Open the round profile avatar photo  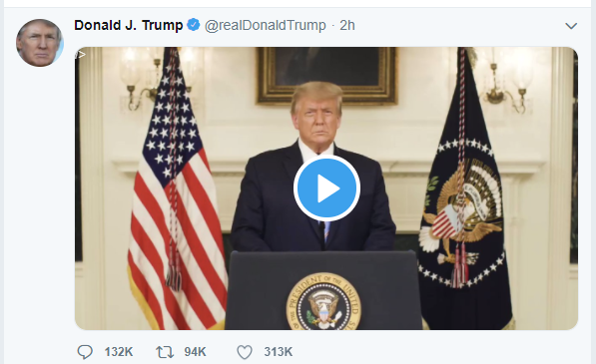click(40, 43)
